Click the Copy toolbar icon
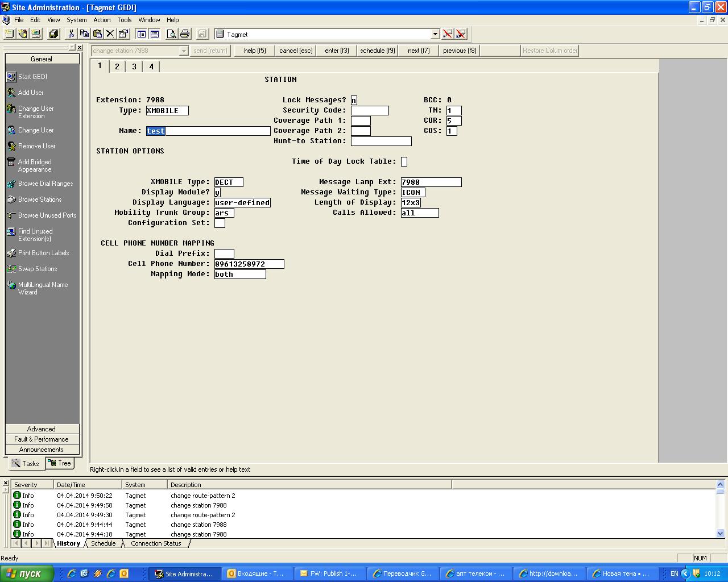The width and height of the screenshot is (728, 582). [x=84, y=34]
